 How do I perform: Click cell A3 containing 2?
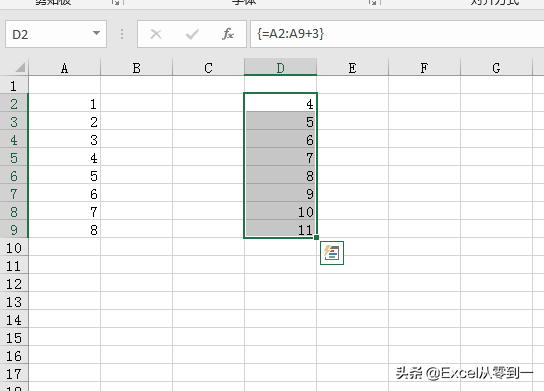click(x=65, y=121)
